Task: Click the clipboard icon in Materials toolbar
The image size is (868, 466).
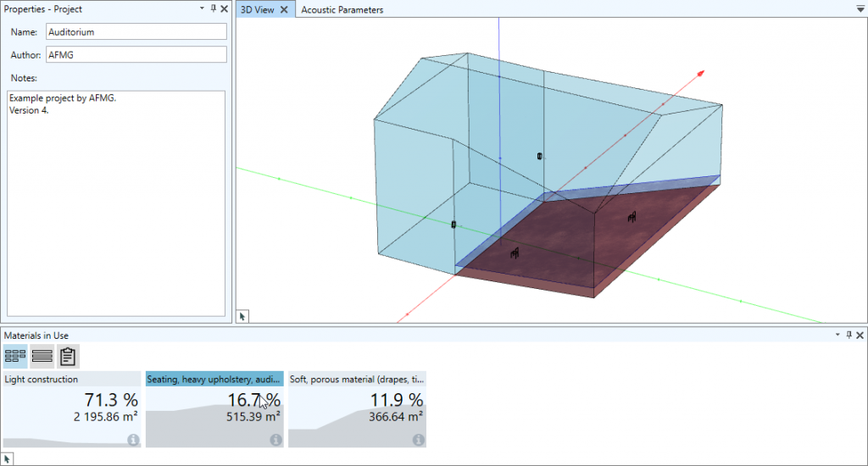Action: click(x=69, y=357)
